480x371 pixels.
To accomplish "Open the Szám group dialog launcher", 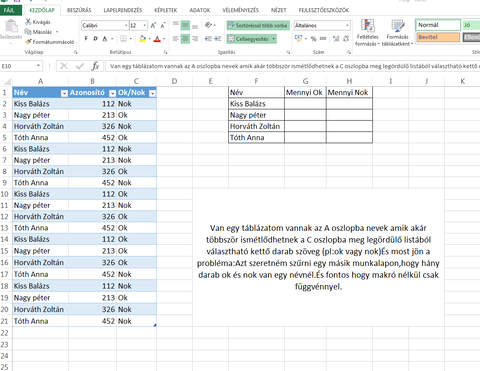I will 349,52.
